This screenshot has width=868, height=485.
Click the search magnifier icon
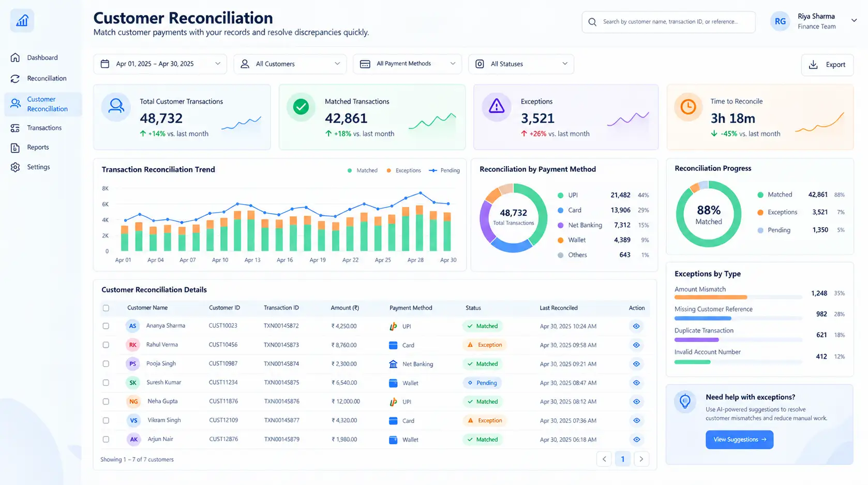click(592, 22)
